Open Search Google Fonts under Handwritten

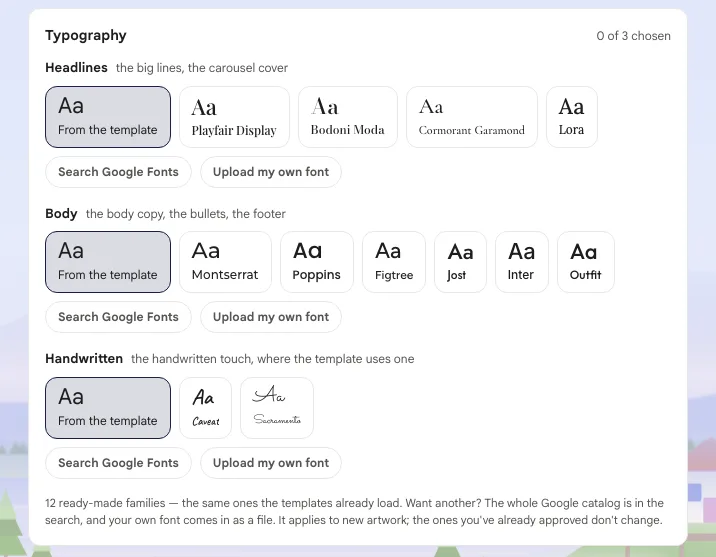(118, 463)
